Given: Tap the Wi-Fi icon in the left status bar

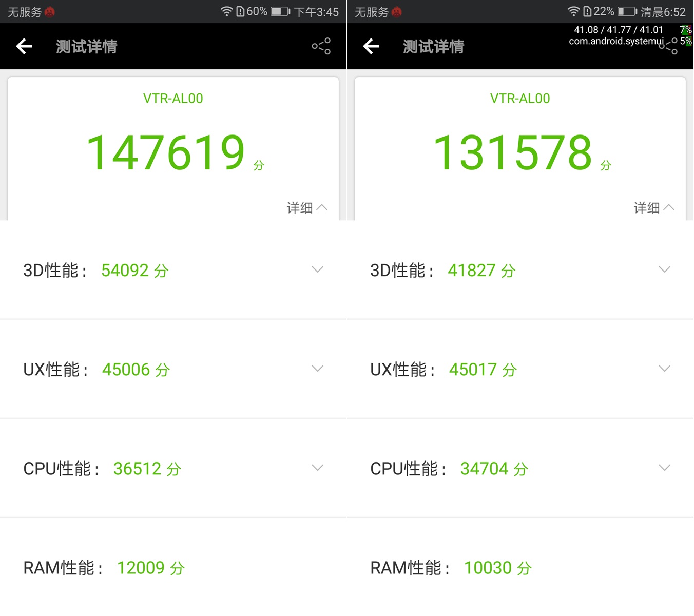Looking at the screenshot, I should (x=226, y=11).
